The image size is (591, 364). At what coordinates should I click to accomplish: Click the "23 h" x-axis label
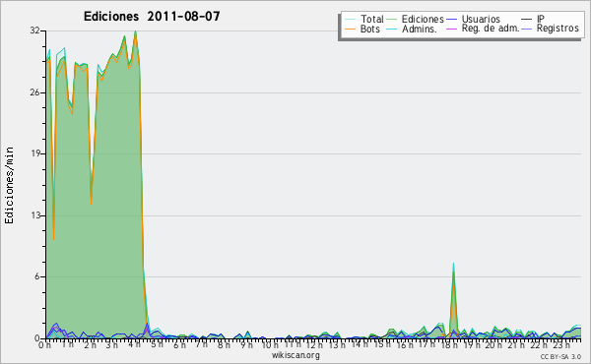(561, 345)
